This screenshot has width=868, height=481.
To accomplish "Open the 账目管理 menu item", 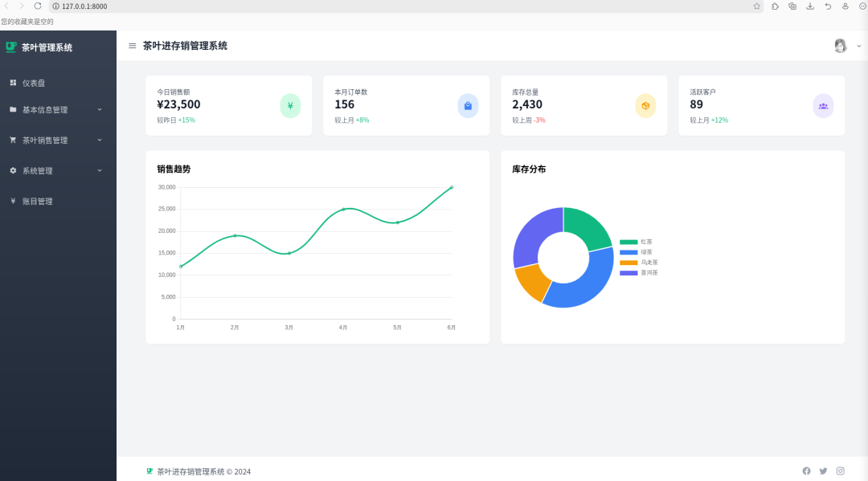I will [x=58, y=201].
